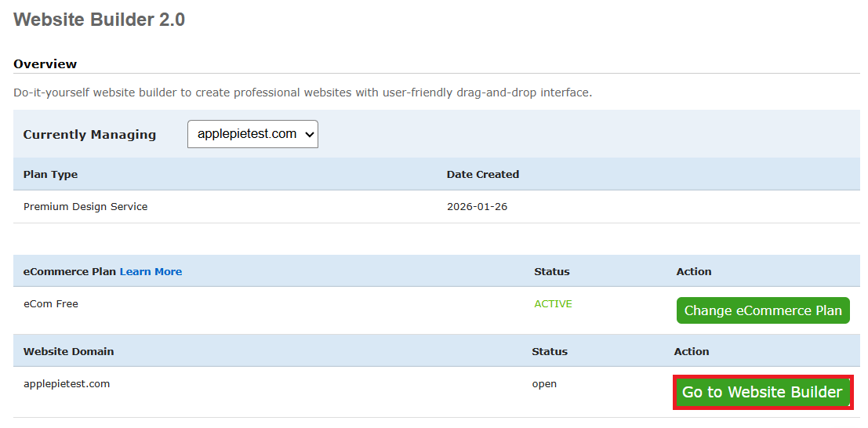Click the Website Domain column header
This screenshot has height=428, width=868.
point(68,351)
